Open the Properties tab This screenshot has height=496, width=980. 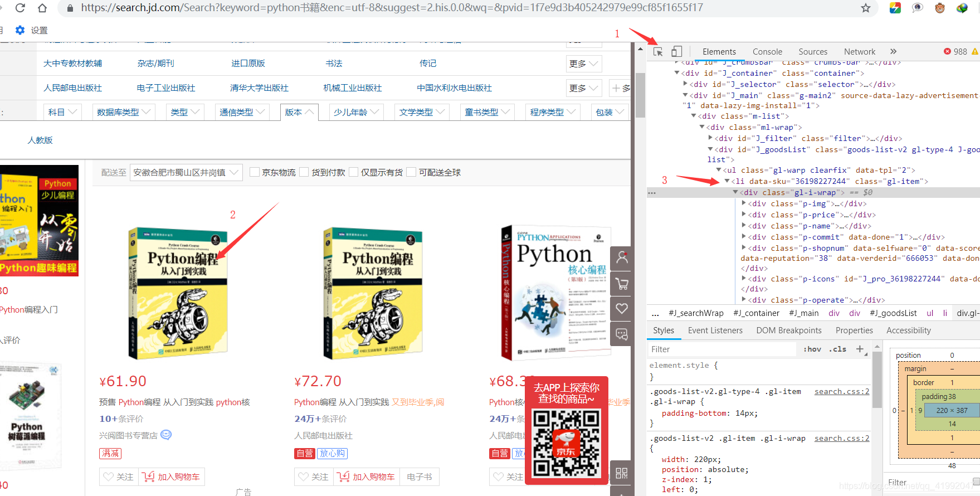point(854,330)
